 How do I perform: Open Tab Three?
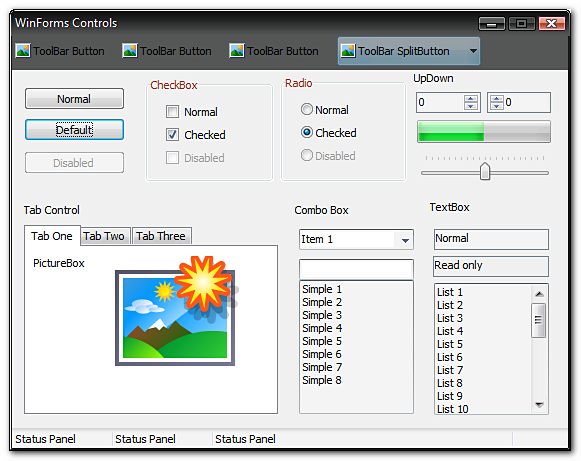[161, 236]
